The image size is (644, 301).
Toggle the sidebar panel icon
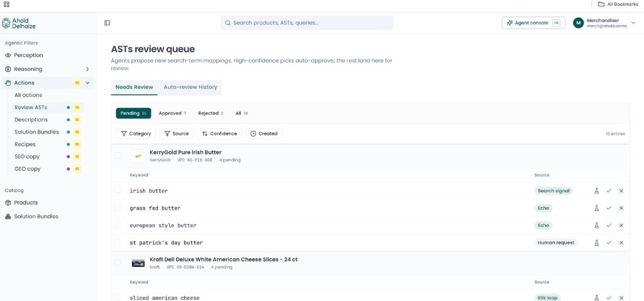[107, 23]
